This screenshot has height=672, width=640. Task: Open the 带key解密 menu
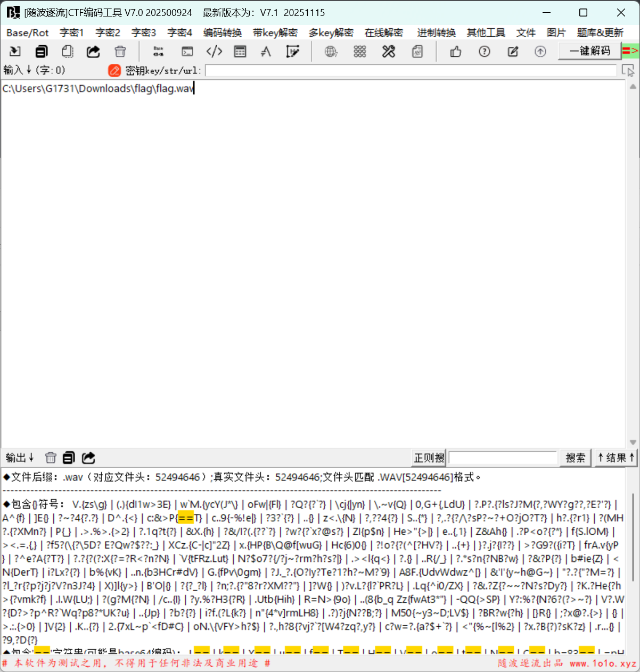(x=275, y=32)
